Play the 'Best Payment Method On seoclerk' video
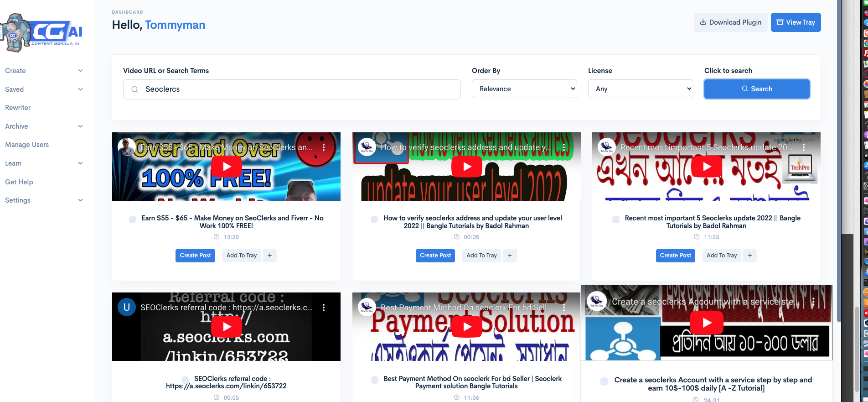 point(467,327)
